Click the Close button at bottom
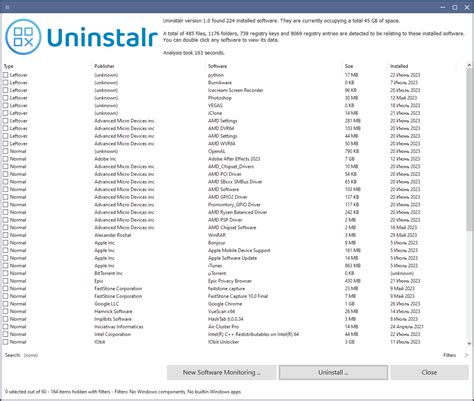The image size is (474, 401). tap(429, 372)
